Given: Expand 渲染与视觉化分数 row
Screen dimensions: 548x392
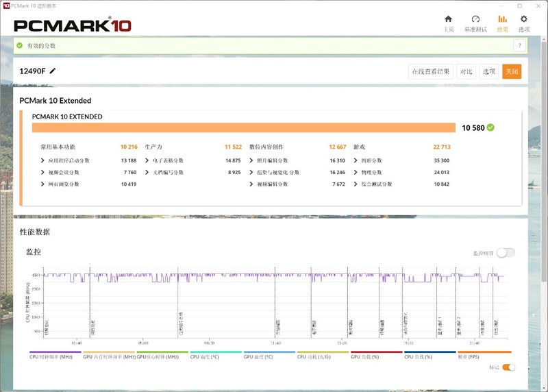Looking at the screenshot, I should click(x=251, y=173).
